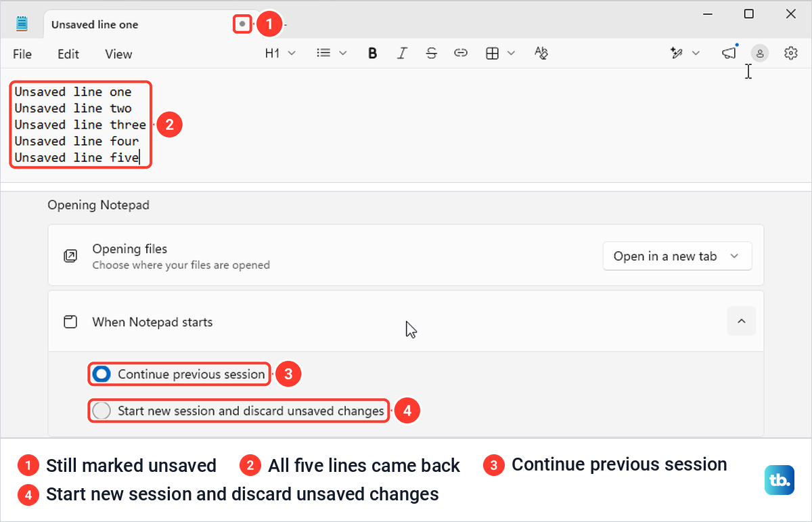Expand the table options dropdown arrow
This screenshot has width=812, height=522.
click(511, 53)
